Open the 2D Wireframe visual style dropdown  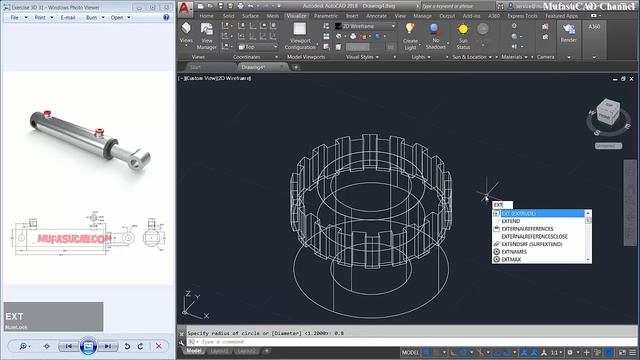click(x=366, y=26)
